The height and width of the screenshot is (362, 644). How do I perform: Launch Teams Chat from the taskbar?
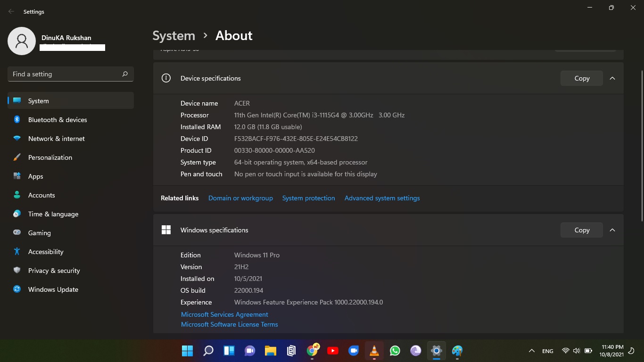coord(250,351)
